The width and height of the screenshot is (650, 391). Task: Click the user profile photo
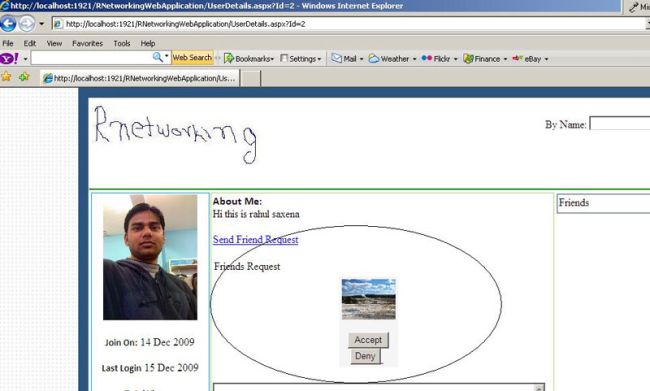pos(150,257)
